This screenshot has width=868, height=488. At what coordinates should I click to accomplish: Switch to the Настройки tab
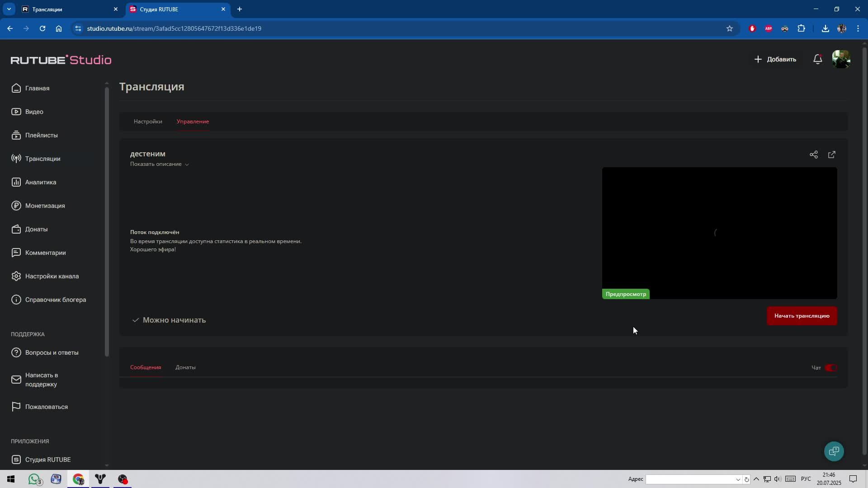point(148,122)
